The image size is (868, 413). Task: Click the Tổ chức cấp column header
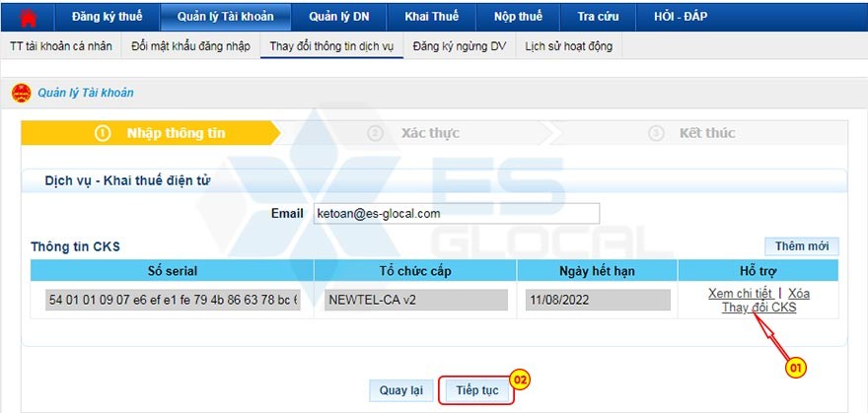pos(415,271)
